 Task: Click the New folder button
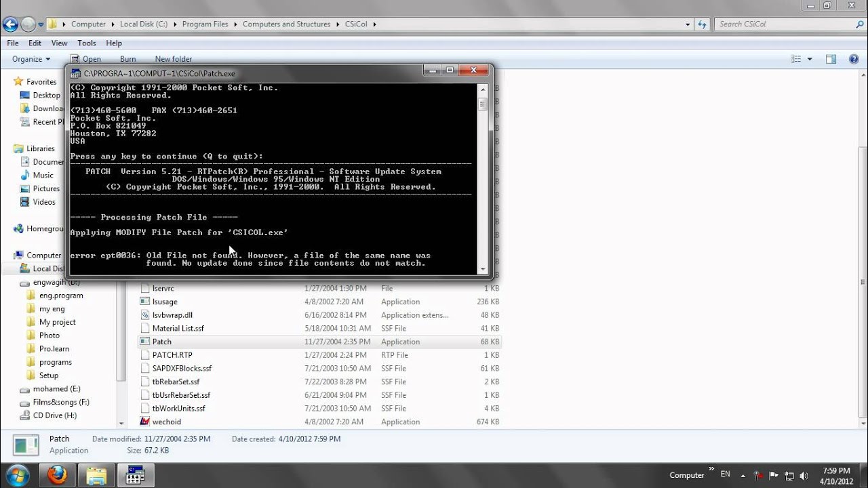173,59
